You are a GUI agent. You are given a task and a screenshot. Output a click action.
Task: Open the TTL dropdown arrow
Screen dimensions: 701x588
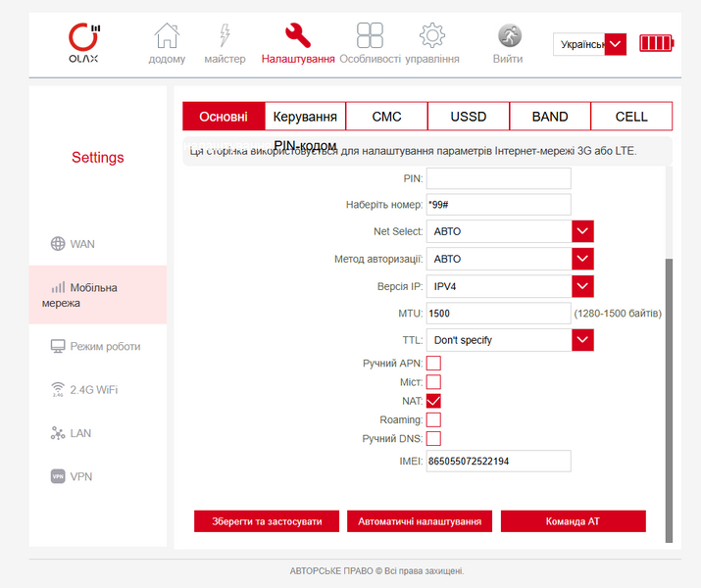582,340
